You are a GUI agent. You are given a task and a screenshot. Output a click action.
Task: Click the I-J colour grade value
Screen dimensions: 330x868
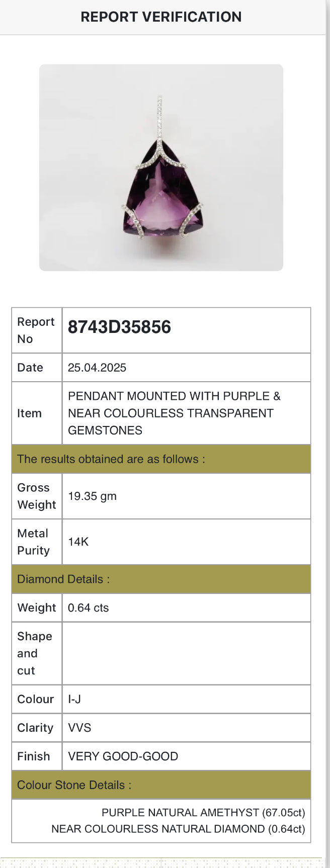click(74, 700)
